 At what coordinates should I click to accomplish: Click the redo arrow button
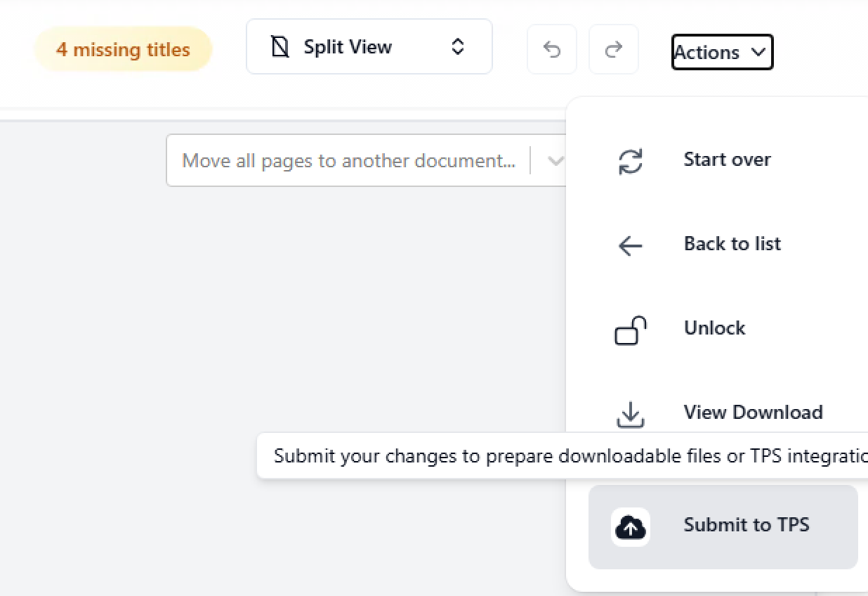614,49
